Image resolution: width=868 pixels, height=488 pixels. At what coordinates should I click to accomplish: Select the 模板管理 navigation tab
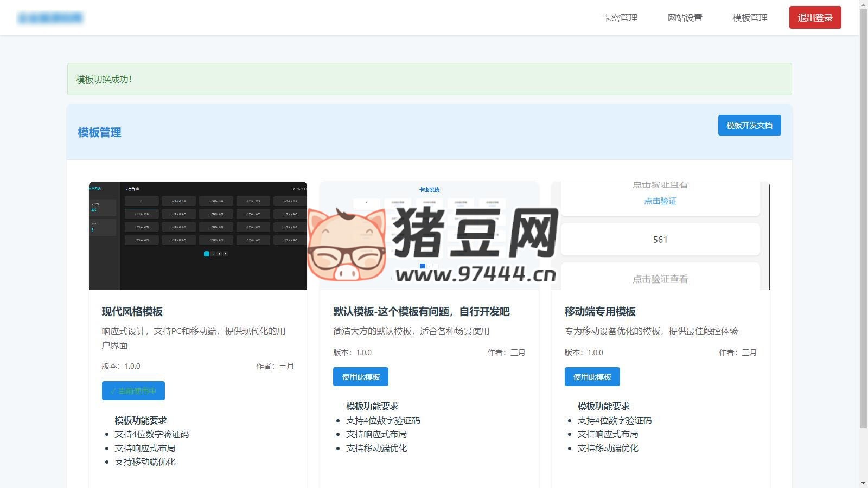click(749, 17)
